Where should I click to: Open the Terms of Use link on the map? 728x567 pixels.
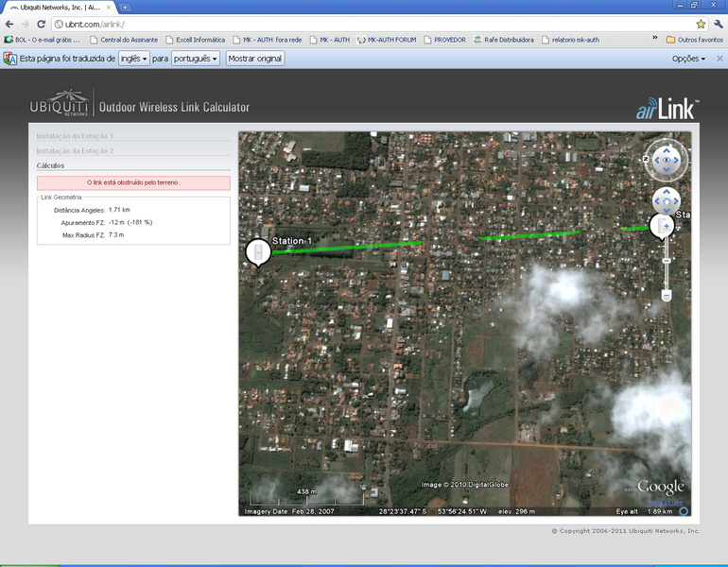(665, 502)
